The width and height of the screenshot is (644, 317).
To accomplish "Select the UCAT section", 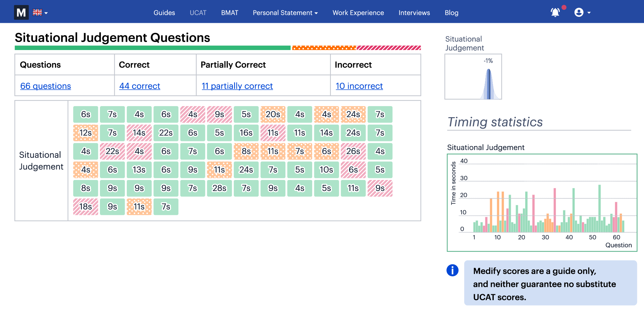I will 198,13.
